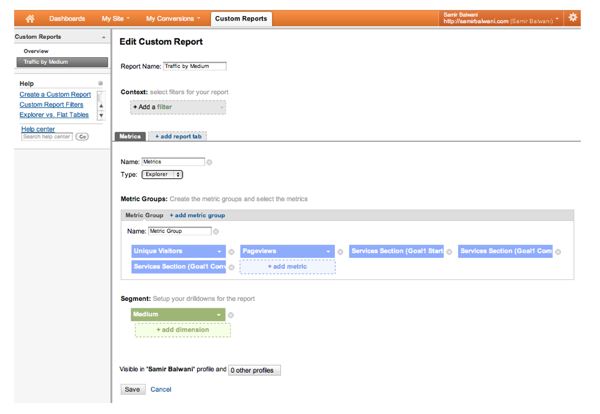
Task: Open the My Conversions menu
Action: coord(173,18)
